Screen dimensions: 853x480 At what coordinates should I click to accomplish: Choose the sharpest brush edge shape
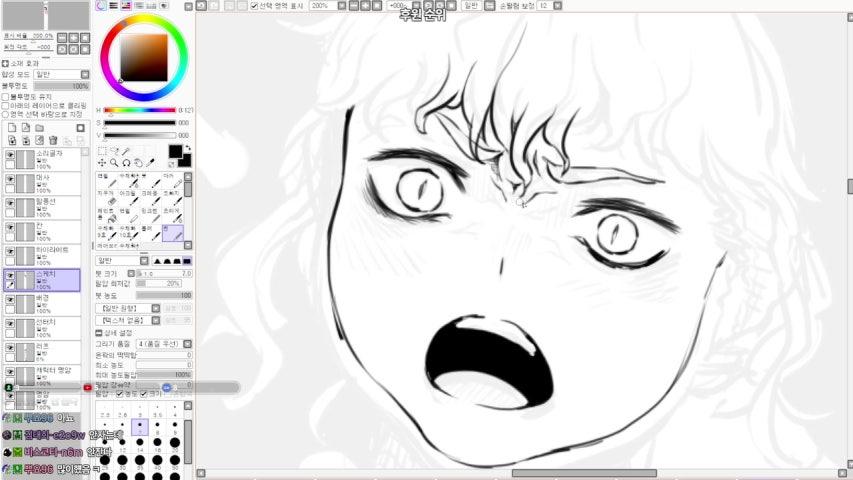157,261
